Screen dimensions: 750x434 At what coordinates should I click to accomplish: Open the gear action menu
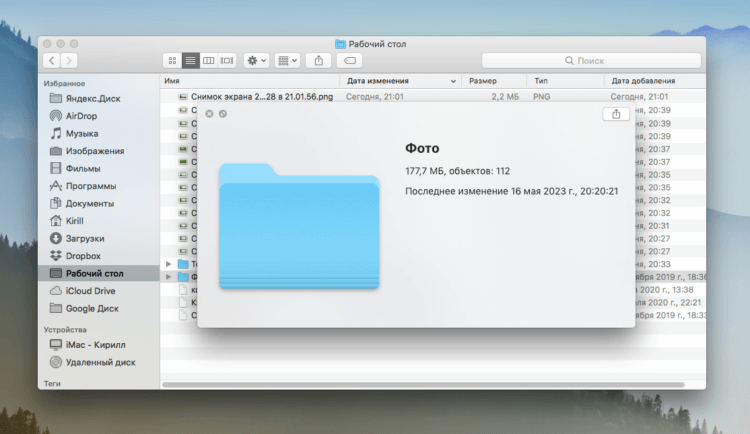pyautogui.click(x=256, y=61)
